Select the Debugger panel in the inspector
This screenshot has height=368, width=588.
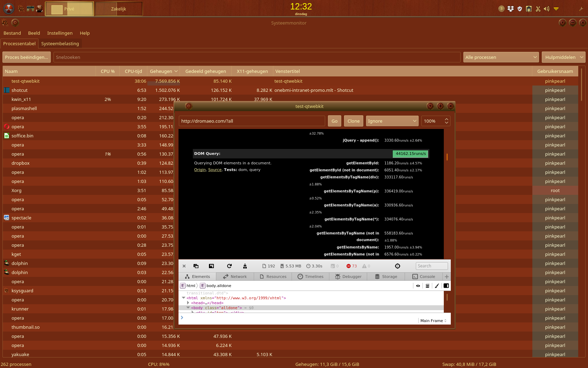point(348,277)
